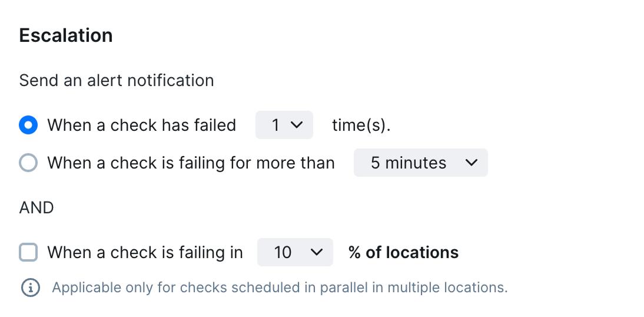Click the 'time(s).' text after the dropdown
This screenshot has width=644, height=317.
(x=361, y=125)
